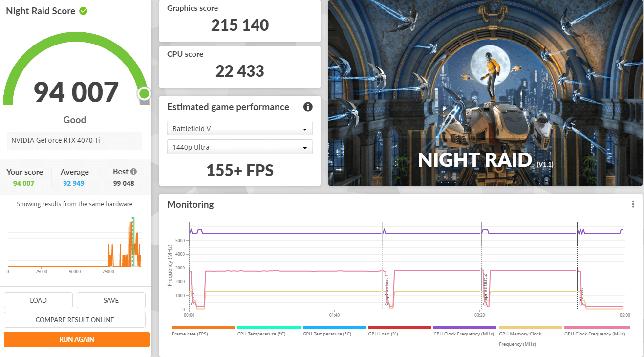Click the Night Raid Score heading
Screen dimensions: 644x357
(x=41, y=11)
